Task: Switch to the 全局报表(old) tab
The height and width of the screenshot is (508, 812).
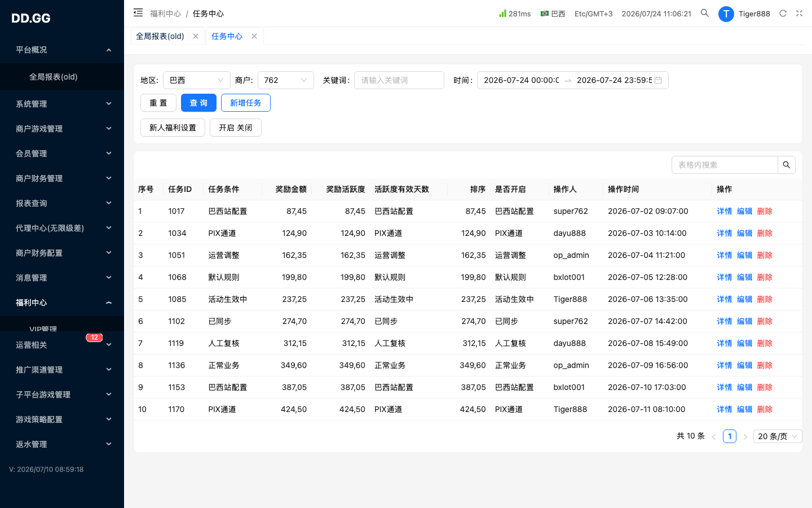Action: click(160, 36)
